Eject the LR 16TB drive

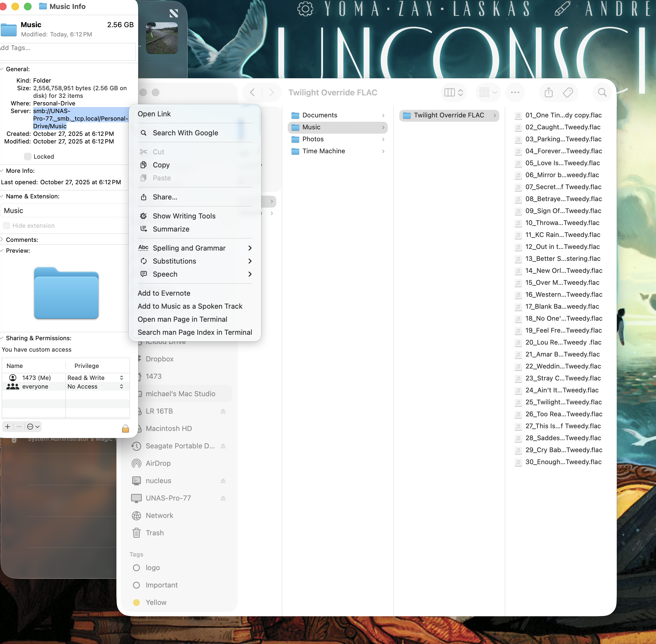[223, 411]
